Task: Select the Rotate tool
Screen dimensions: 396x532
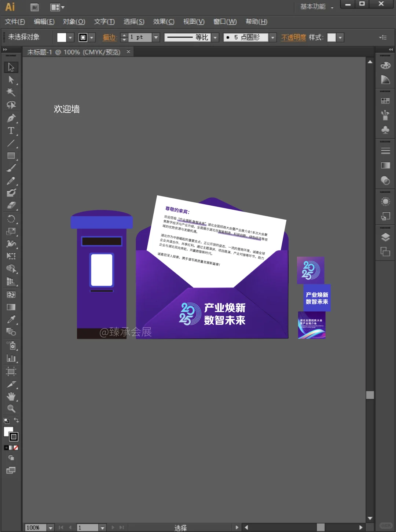Action: 11,219
